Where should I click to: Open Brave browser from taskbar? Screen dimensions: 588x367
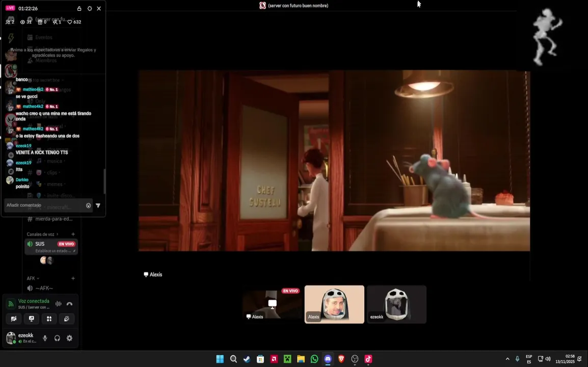tap(341, 359)
